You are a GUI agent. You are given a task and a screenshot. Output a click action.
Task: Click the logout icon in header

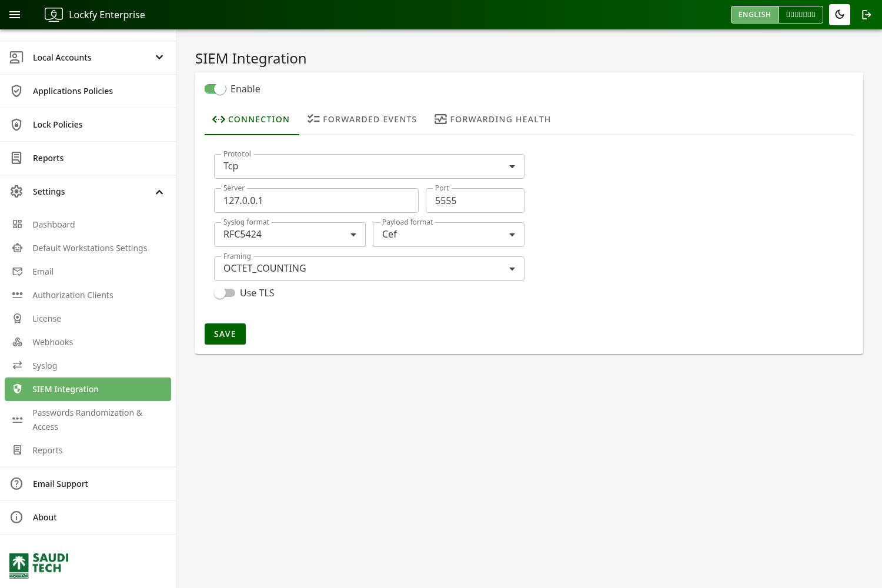867,15
